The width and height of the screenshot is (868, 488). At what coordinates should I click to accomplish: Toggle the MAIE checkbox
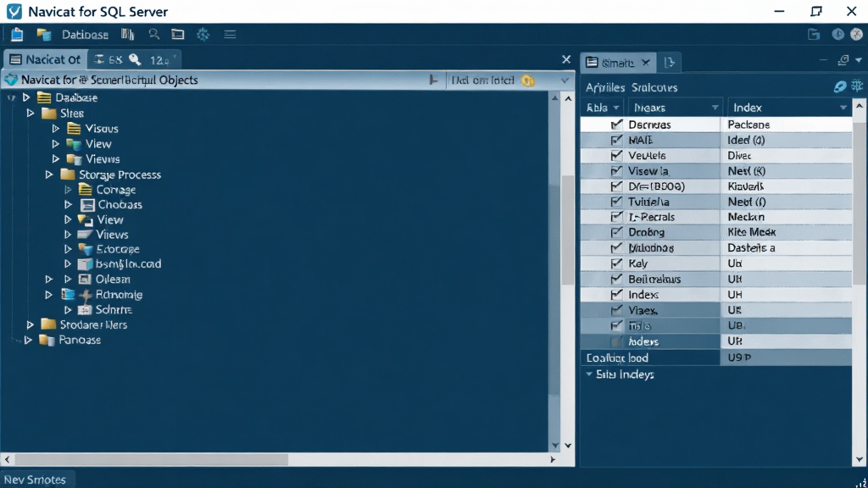616,140
